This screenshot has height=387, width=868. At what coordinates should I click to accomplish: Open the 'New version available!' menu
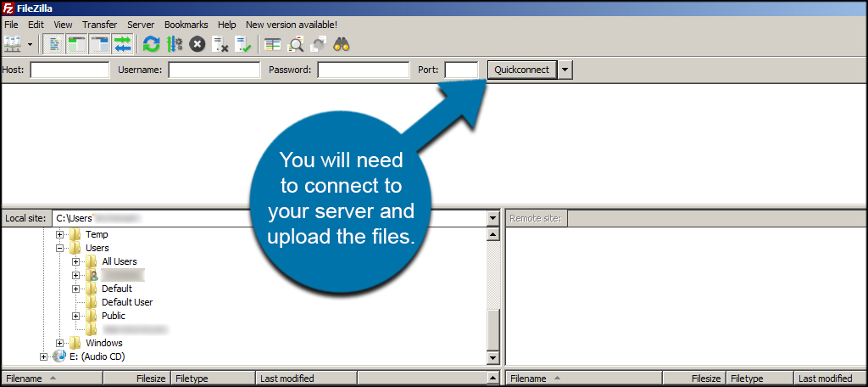[292, 25]
